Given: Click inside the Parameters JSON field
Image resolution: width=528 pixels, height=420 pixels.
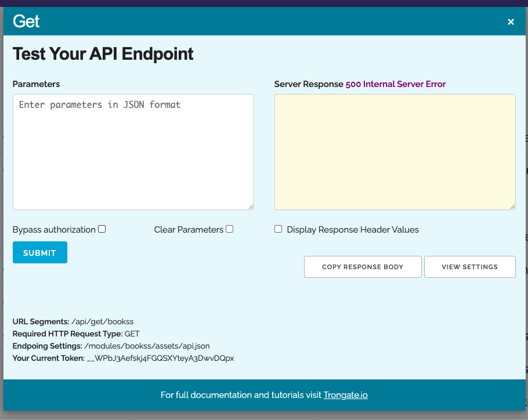Looking at the screenshot, I should coord(133,151).
